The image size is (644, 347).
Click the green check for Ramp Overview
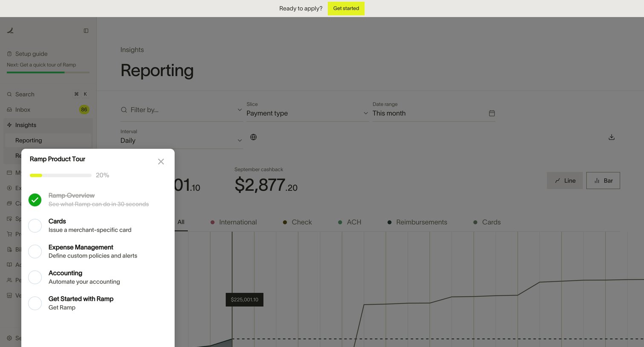35,200
